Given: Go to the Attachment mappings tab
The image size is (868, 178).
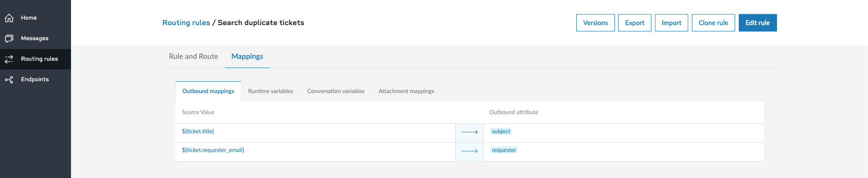Looking at the screenshot, I should tap(406, 91).
